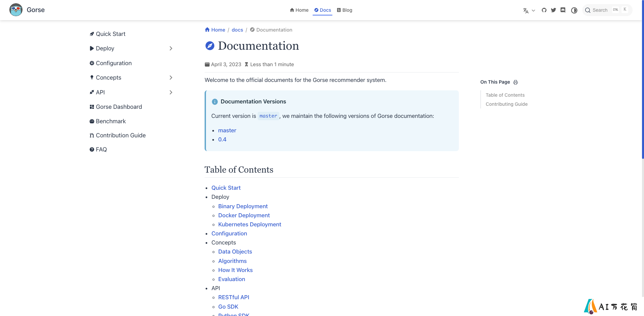Click the info icon in Documentation Versions
This screenshot has width=644, height=316.
pyautogui.click(x=215, y=102)
